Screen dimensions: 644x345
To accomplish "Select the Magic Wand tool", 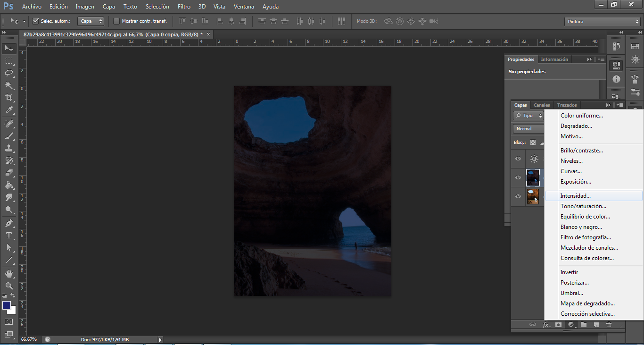I will click(9, 85).
